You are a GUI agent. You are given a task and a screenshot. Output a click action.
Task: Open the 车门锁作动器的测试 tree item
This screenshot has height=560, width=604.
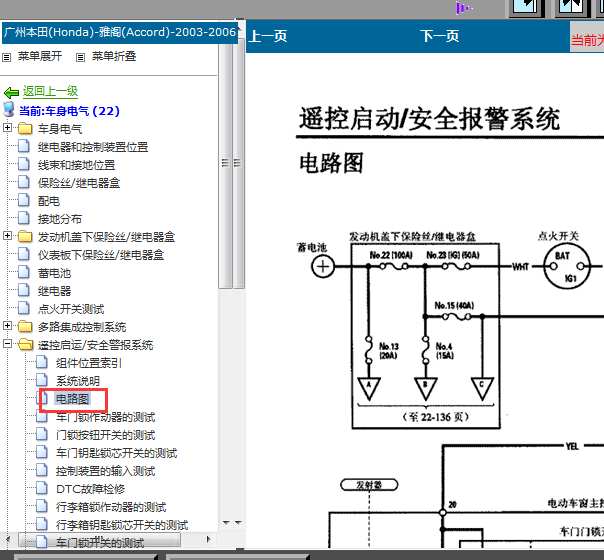click(106, 417)
